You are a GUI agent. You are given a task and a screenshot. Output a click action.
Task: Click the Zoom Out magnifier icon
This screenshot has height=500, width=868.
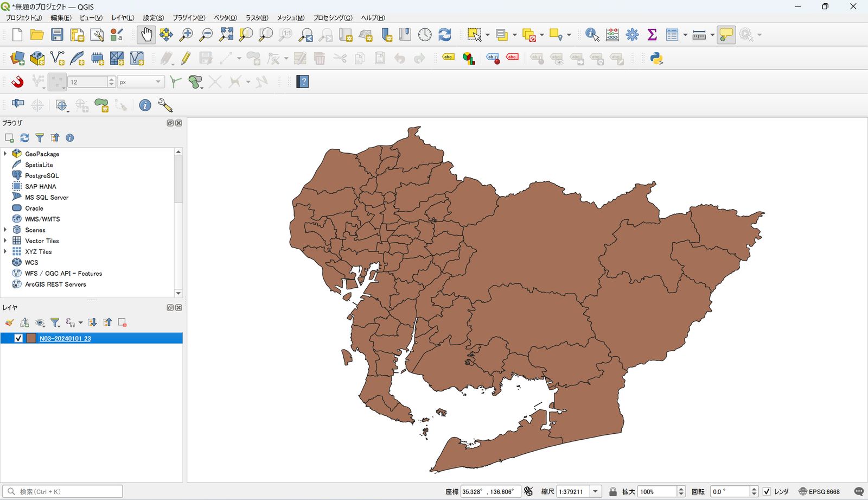tap(206, 35)
